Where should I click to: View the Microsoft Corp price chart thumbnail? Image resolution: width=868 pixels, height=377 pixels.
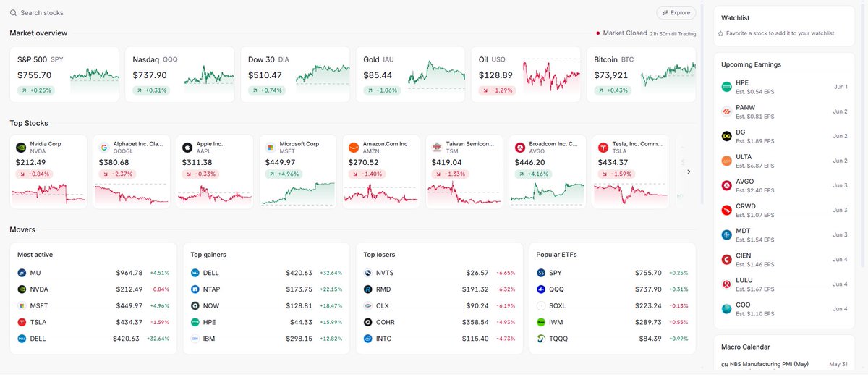pyautogui.click(x=297, y=194)
